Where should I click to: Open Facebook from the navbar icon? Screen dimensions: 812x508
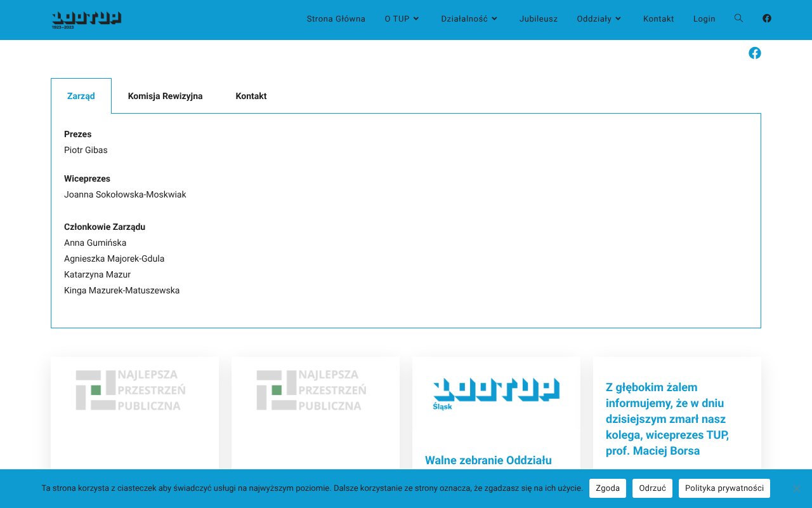(x=766, y=18)
